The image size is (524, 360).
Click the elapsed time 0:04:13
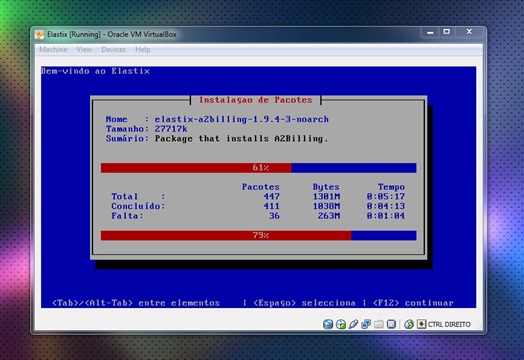pyautogui.click(x=386, y=206)
